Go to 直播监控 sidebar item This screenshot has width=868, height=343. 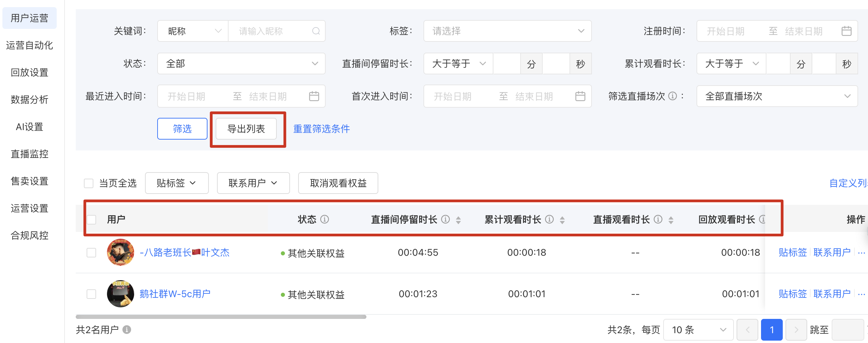[30, 154]
